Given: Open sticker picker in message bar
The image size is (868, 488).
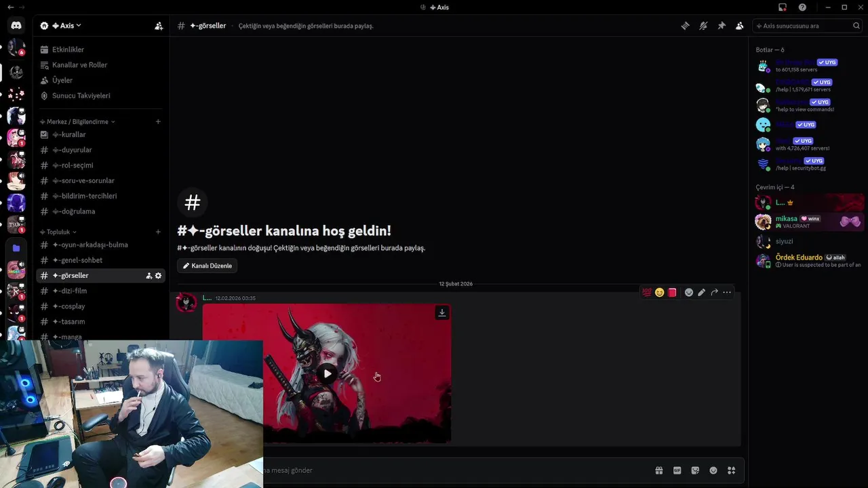Looking at the screenshot, I should [695, 470].
